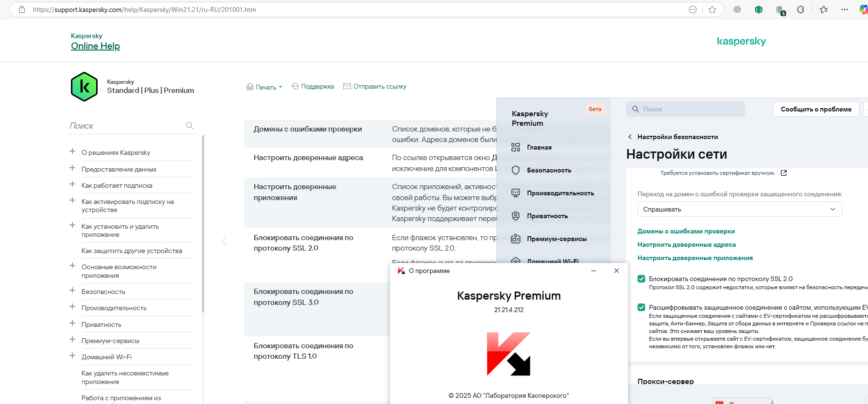Open Домены с ошибками проверки link

[x=686, y=231]
